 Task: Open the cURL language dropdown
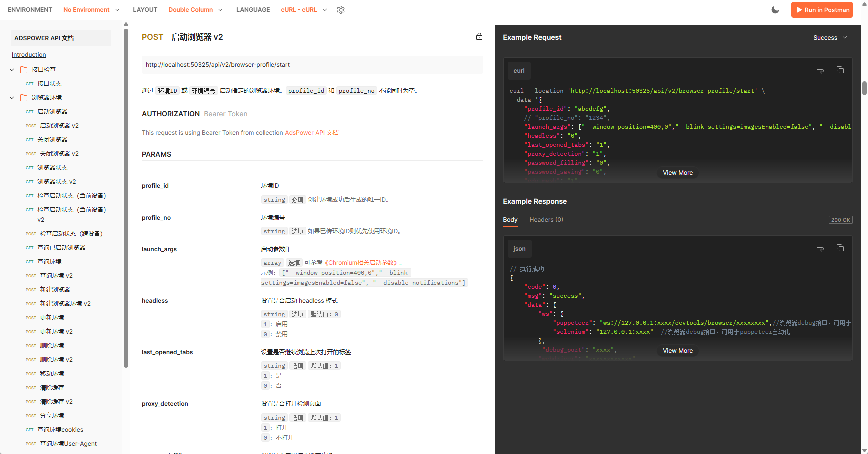tap(304, 10)
